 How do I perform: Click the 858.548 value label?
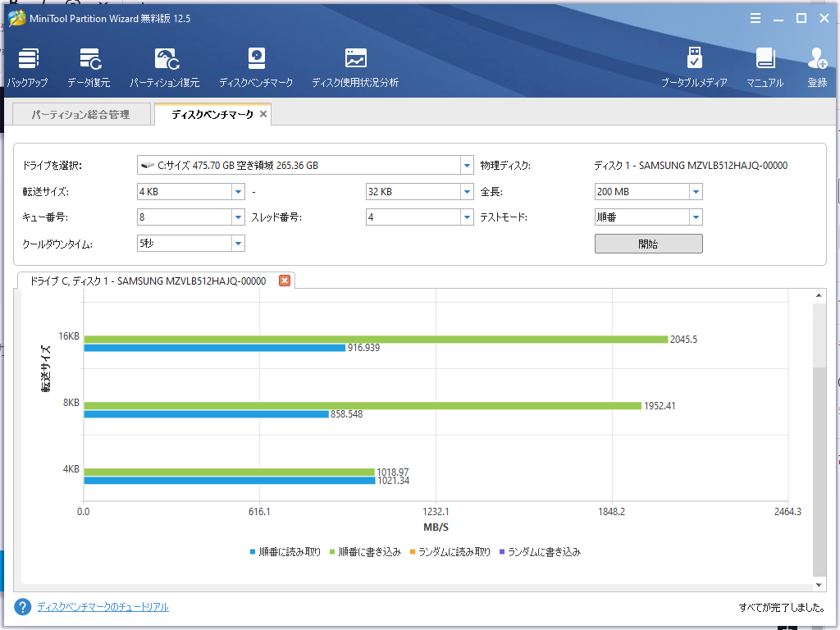[x=347, y=414]
